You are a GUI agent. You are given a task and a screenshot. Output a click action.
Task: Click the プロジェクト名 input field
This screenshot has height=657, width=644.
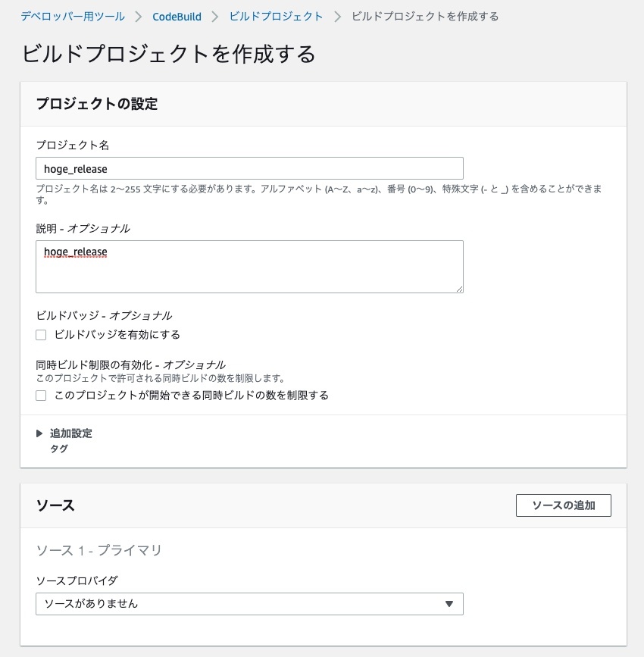249,168
